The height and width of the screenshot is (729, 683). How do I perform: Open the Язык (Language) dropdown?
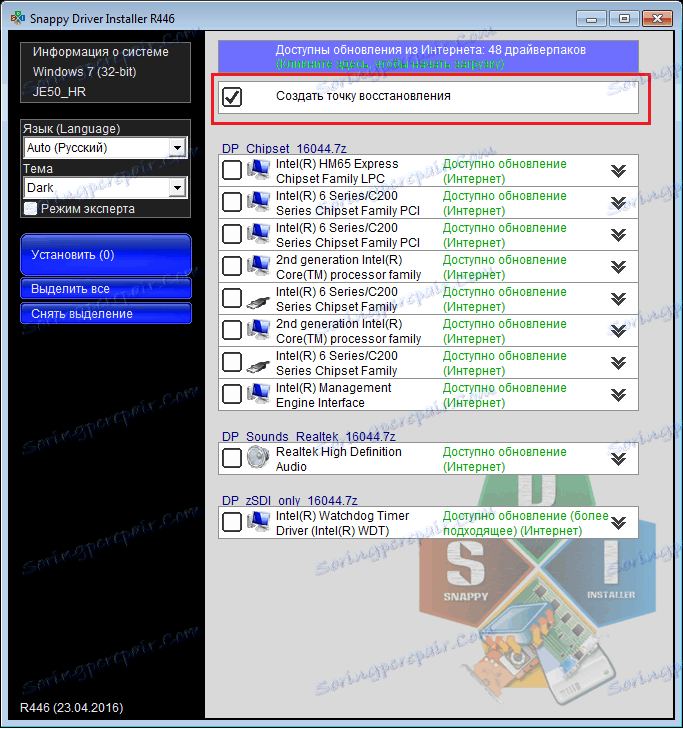pos(106,148)
